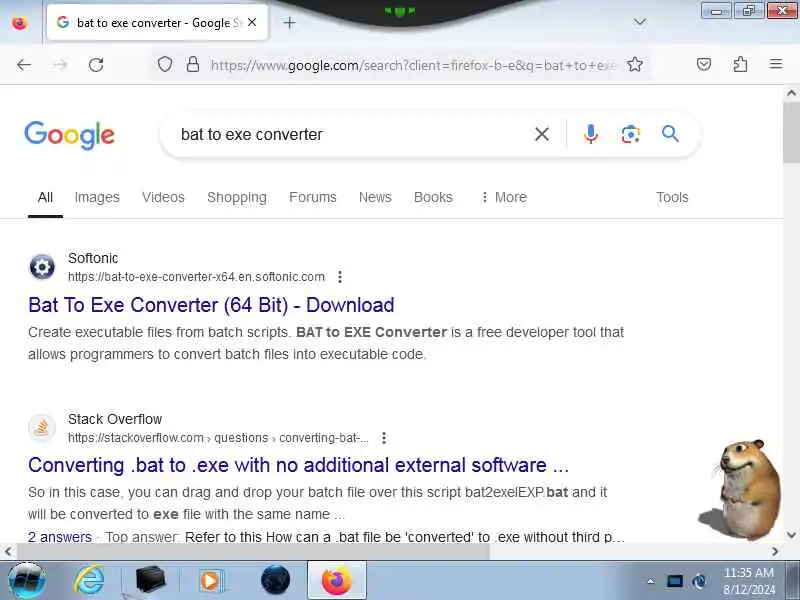Open the three-dot menu for Softonic result
Image resolution: width=800 pixels, height=600 pixels.
[340, 277]
